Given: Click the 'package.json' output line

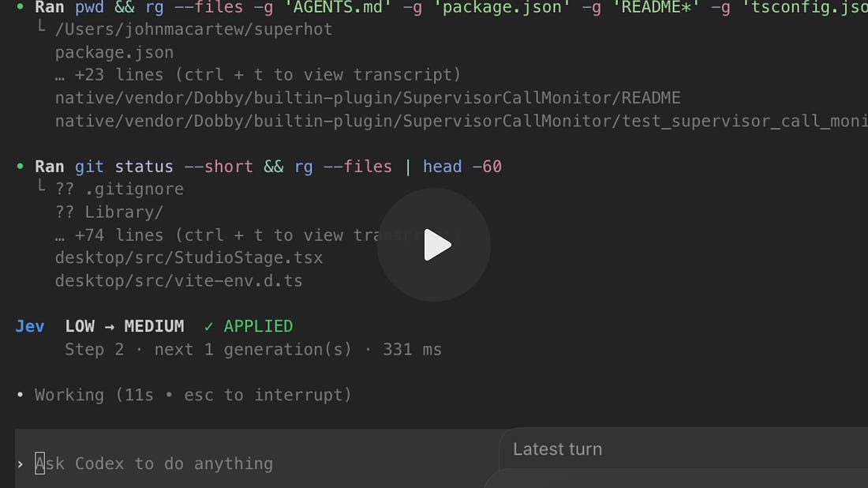Looking at the screenshot, I should [114, 52].
